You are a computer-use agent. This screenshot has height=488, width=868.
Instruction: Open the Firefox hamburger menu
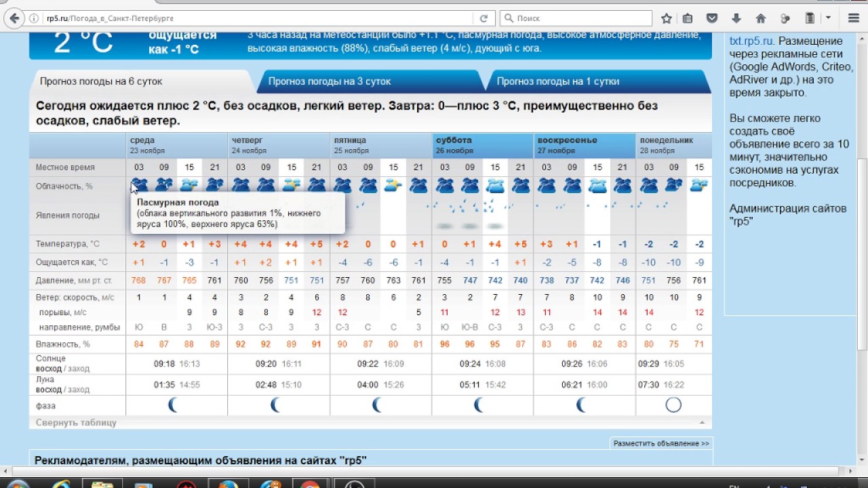pyautogui.click(x=853, y=18)
